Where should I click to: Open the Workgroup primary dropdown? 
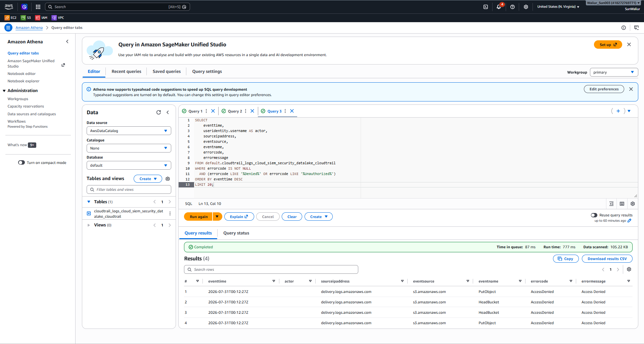pyautogui.click(x=614, y=72)
